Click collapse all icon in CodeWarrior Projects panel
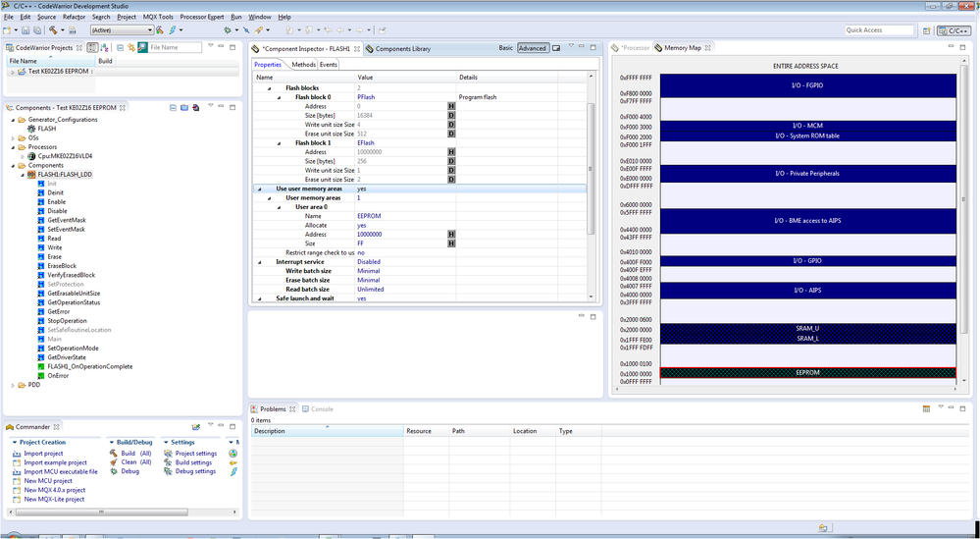The image size is (980, 539). tap(121, 47)
